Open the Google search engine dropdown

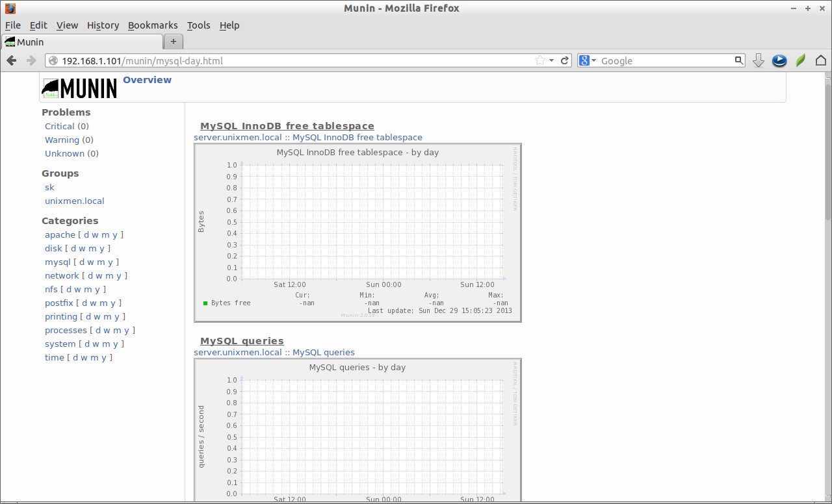(588, 60)
